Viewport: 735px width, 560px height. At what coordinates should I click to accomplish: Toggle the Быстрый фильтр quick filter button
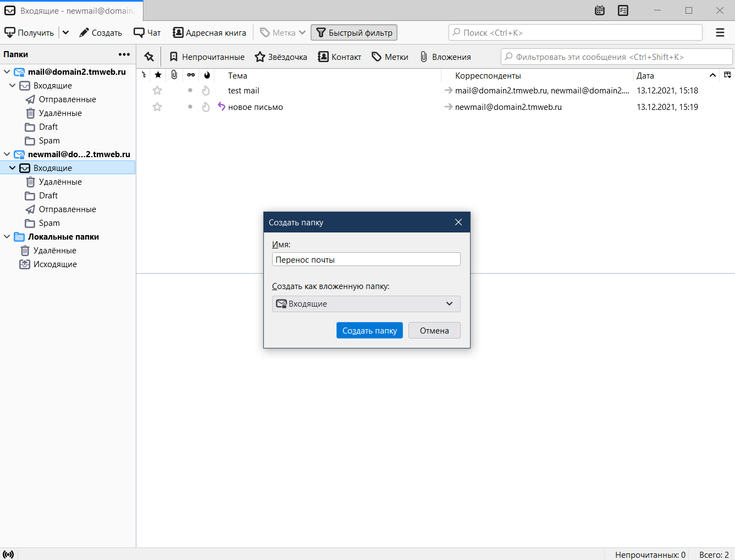tap(354, 33)
